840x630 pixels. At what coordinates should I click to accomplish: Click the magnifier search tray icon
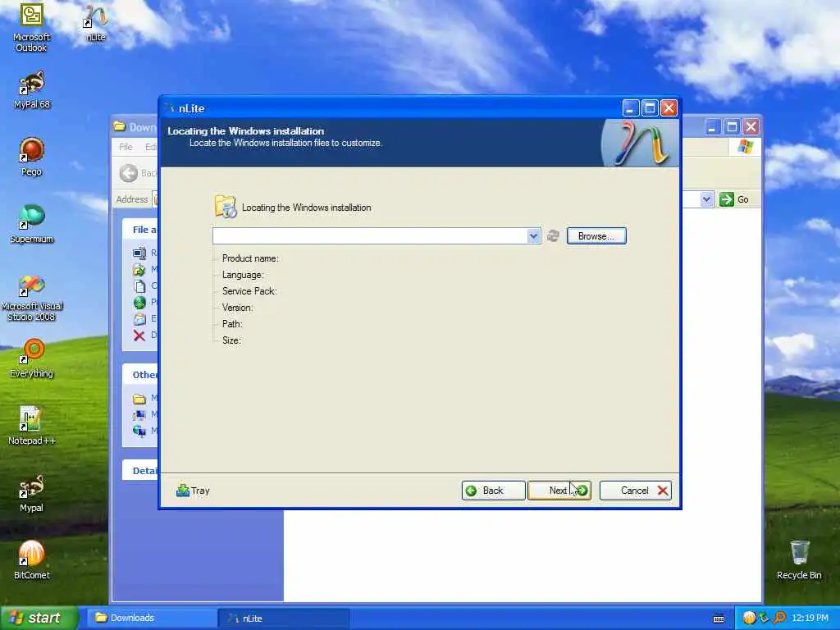click(x=779, y=619)
